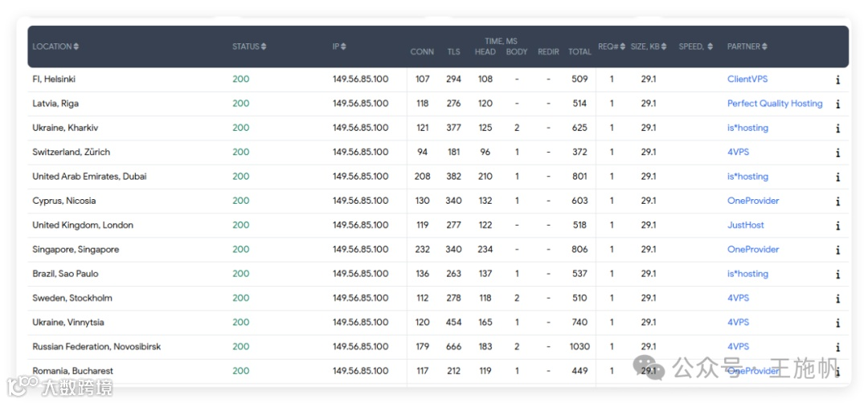Image resolution: width=868 pixels, height=403 pixels.
Task: Click the info icon for Ukraine, Kharkiv
Action: (837, 128)
